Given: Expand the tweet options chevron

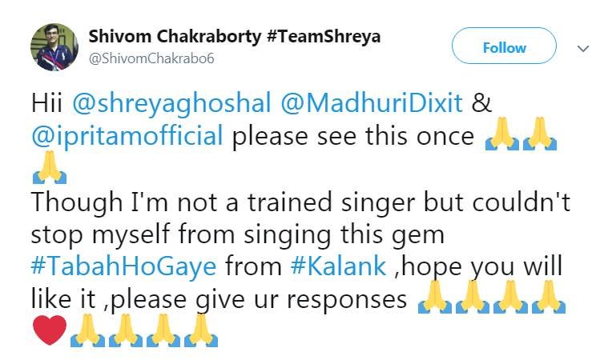Looking at the screenshot, I should 582,48.
